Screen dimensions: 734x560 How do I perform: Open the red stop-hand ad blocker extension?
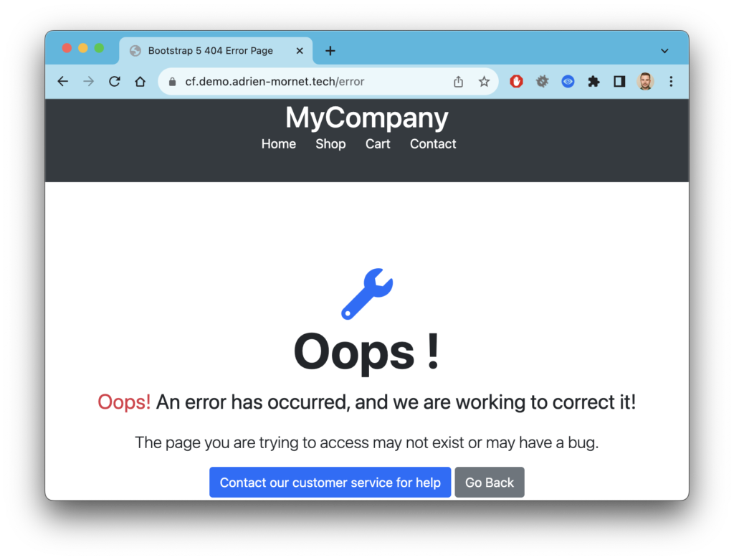click(x=516, y=82)
